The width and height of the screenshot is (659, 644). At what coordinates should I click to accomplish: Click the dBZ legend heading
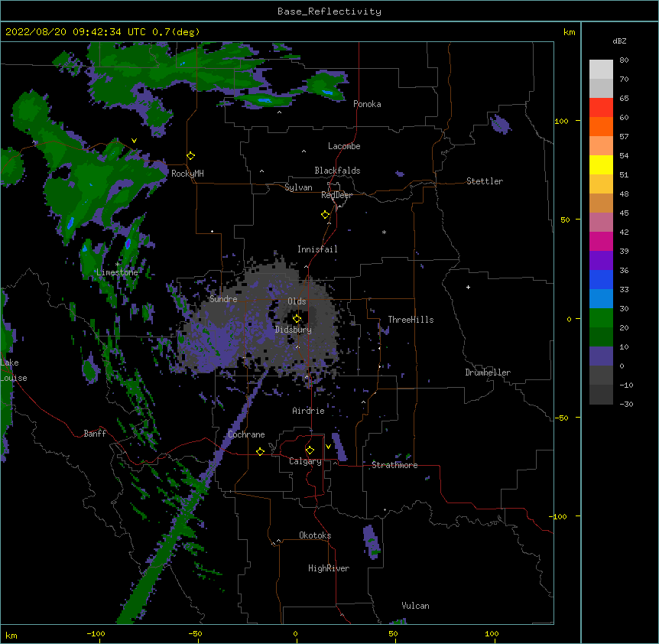tap(619, 41)
